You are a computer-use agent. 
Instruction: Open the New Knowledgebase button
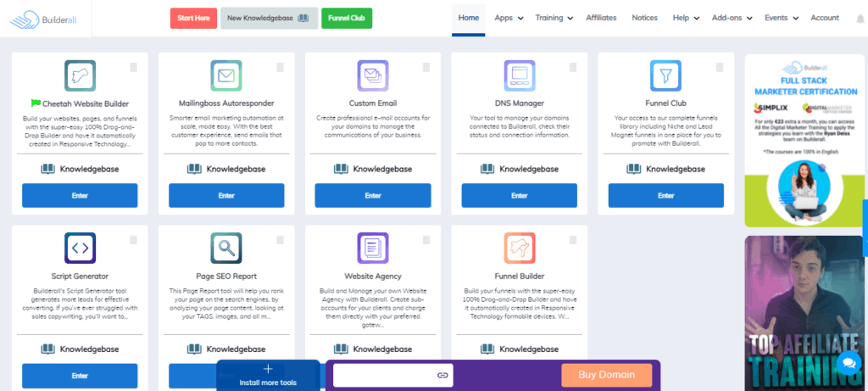pyautogui.click(x=269, y=19)
